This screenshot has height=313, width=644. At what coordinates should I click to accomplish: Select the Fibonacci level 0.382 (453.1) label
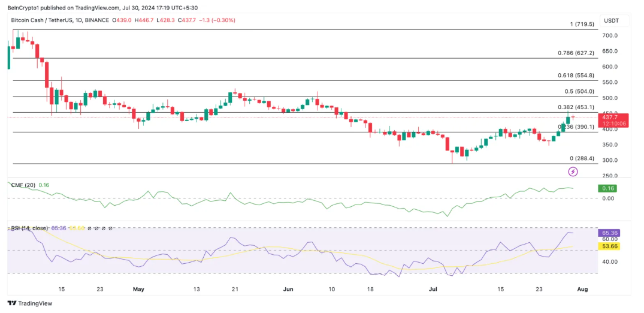click(x=576, y=107)
